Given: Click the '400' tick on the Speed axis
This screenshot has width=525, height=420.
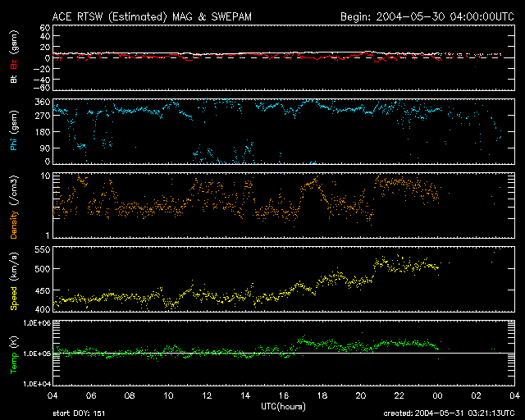Looking at the screenshot, I should 43,309.
